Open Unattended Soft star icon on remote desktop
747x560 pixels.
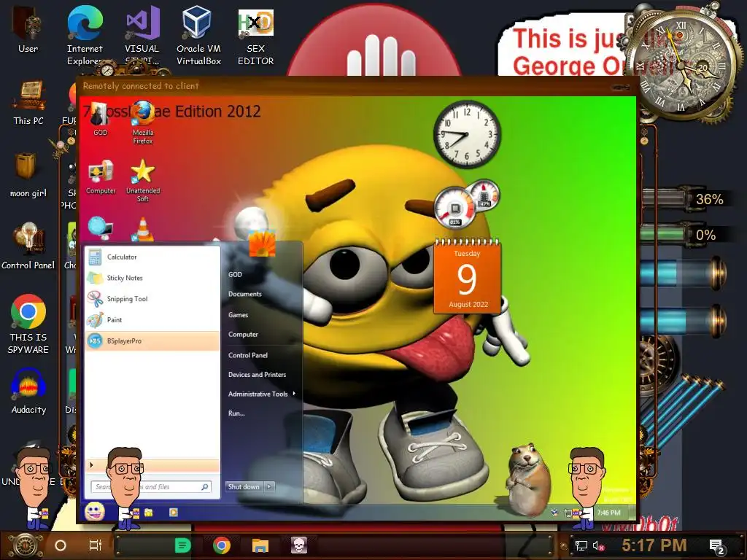tap(143, 181)
